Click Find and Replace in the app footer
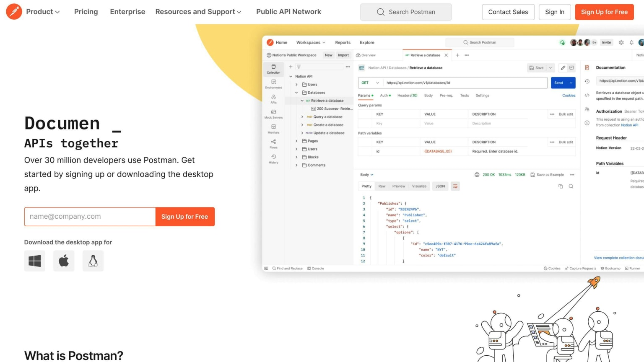This screenshot has width=644, height=362. pyautogui.click(x=287, y=269)
